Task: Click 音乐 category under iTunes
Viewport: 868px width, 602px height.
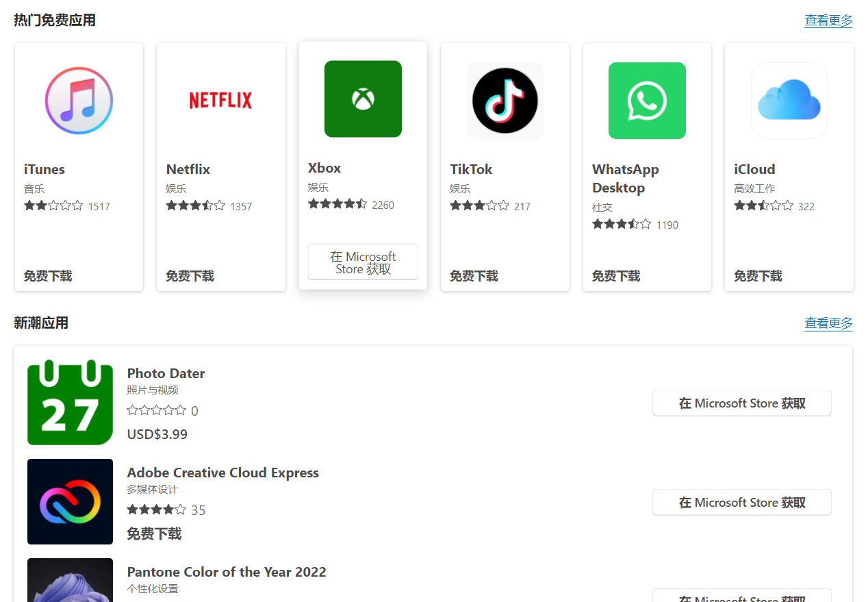Action: 34,188
